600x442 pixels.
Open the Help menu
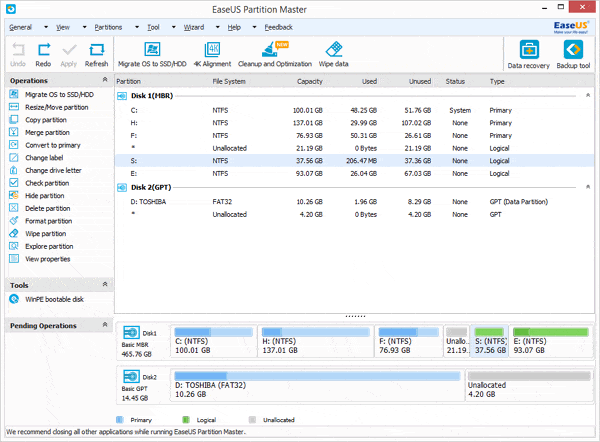pyautogui.click(x=234, y=27)
